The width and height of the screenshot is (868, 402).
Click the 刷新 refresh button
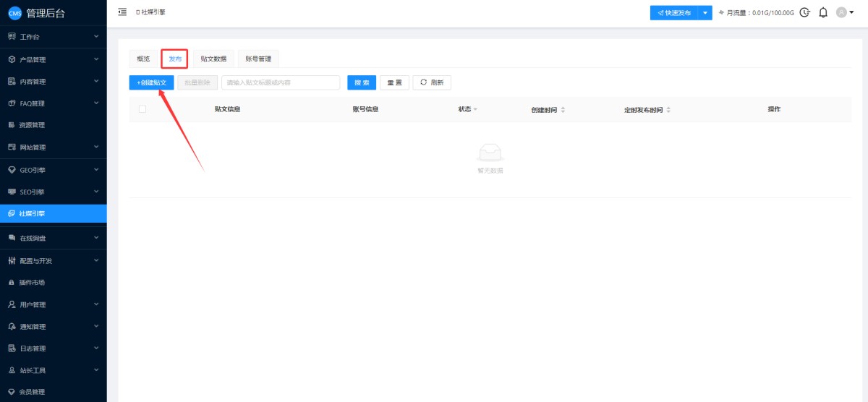pyautogui.click(x=432, y=82)
